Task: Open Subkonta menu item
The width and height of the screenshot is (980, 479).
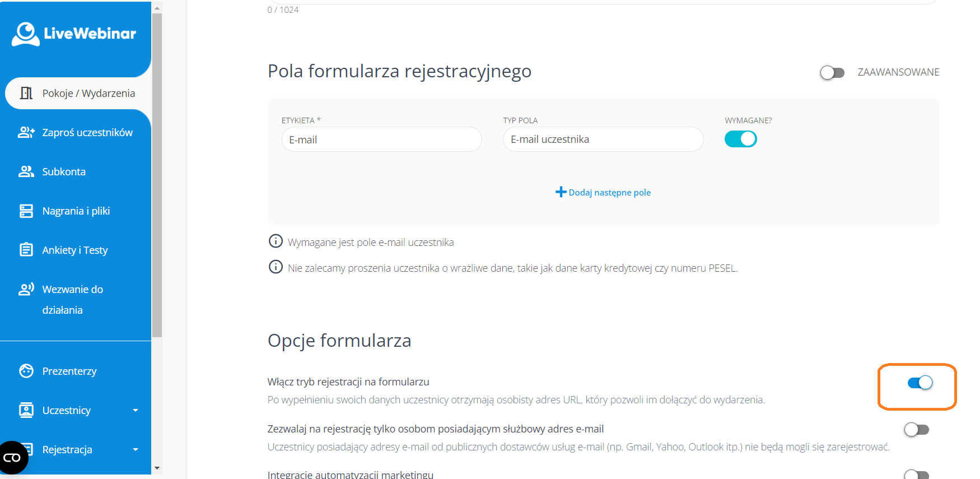Action: [64, 171]
